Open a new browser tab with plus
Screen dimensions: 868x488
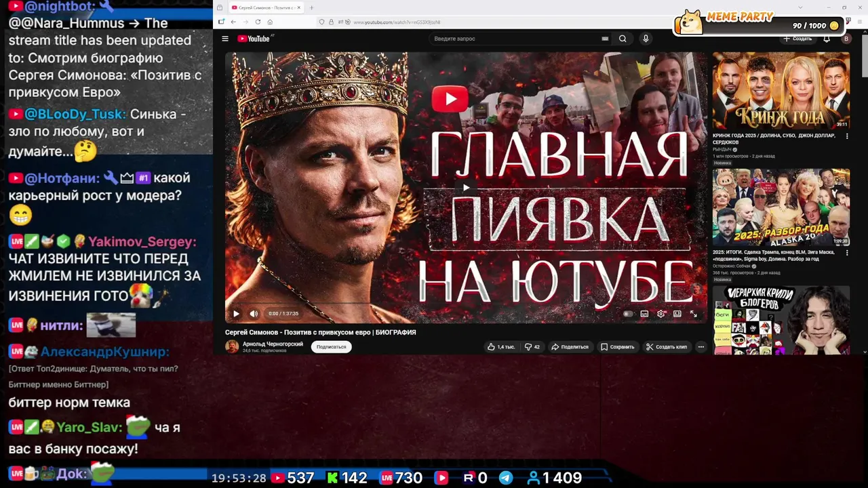coord(311,7)
